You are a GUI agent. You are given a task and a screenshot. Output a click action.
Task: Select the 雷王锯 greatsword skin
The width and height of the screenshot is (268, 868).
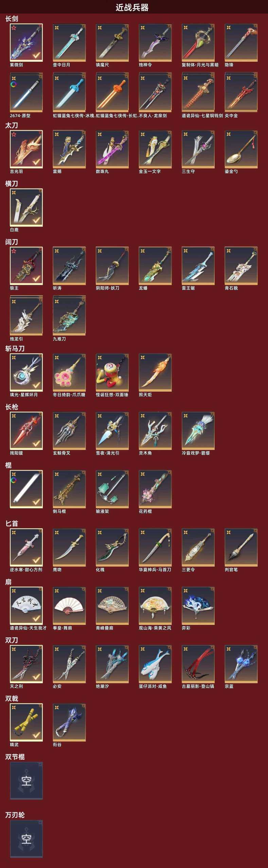pyautogui.click(x=198, y=266)
